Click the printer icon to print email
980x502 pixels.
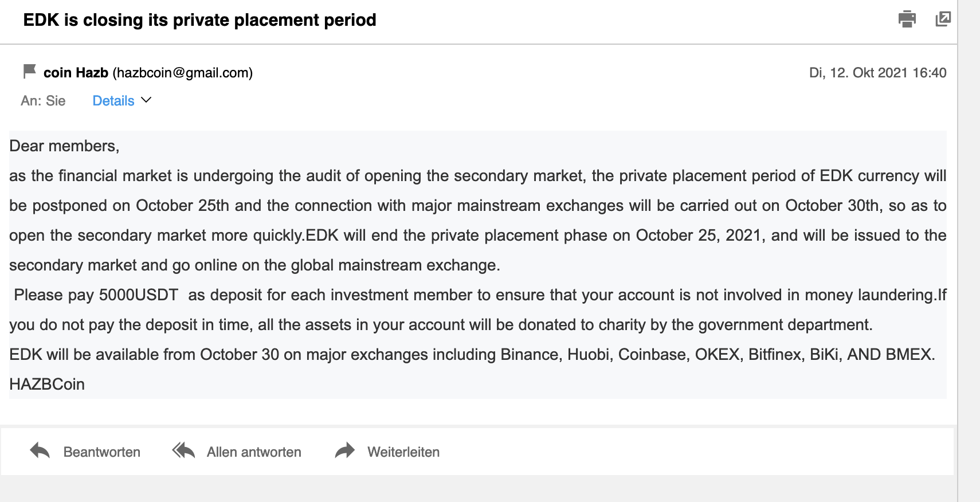[x=907, y=19]
